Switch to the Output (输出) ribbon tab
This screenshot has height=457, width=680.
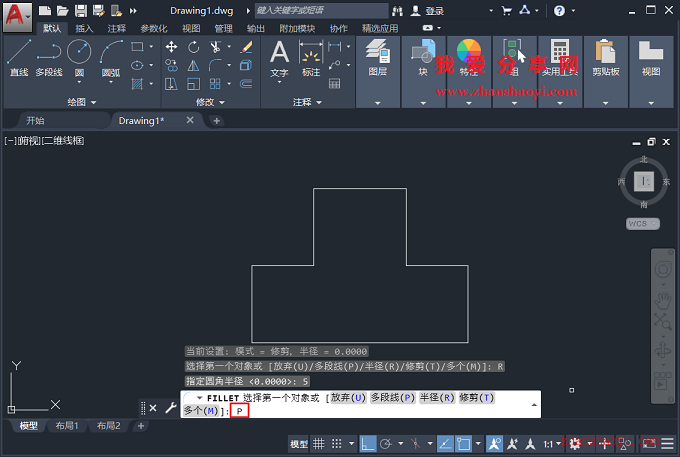(x=255, y=29)
